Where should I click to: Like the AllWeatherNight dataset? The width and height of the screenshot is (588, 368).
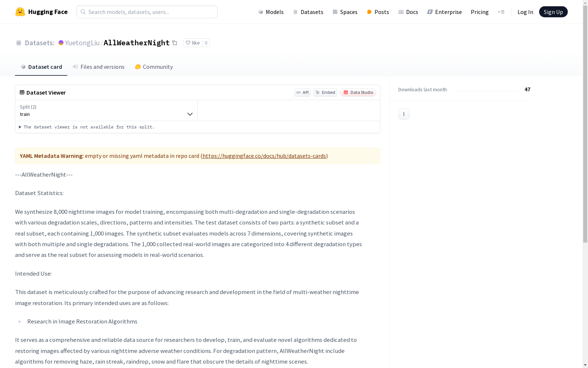[x=193, y=43]
